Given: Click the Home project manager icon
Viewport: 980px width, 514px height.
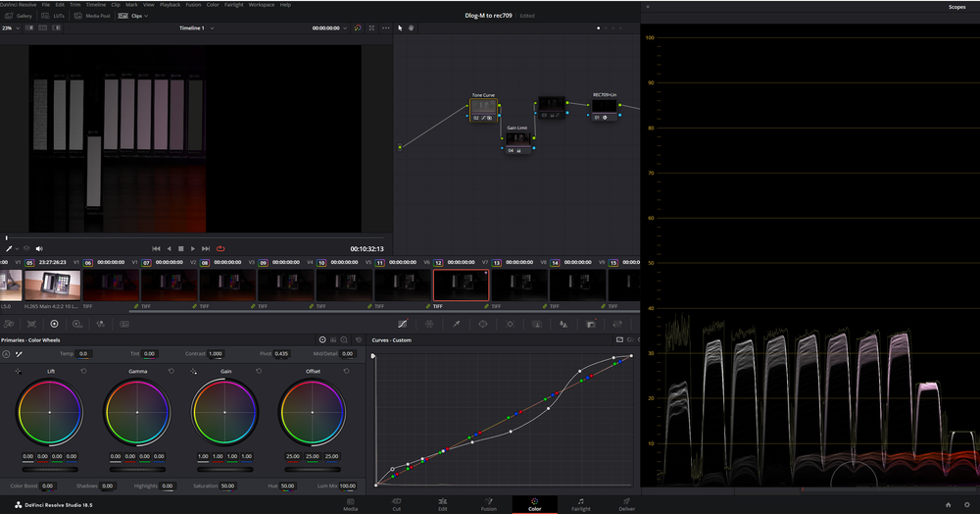Looking at the screenshot, I should [x=948, y=504].
